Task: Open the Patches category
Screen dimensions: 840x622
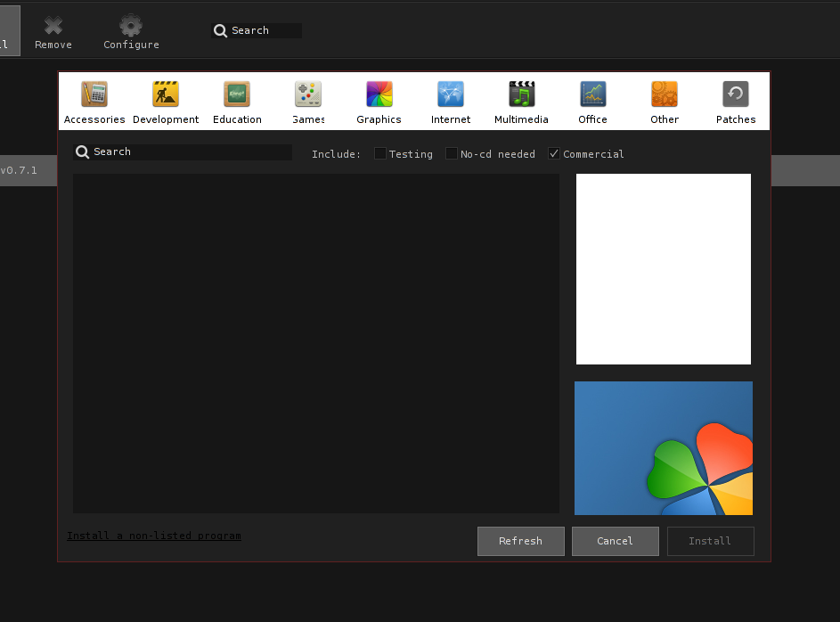Action: coord(735,101)
